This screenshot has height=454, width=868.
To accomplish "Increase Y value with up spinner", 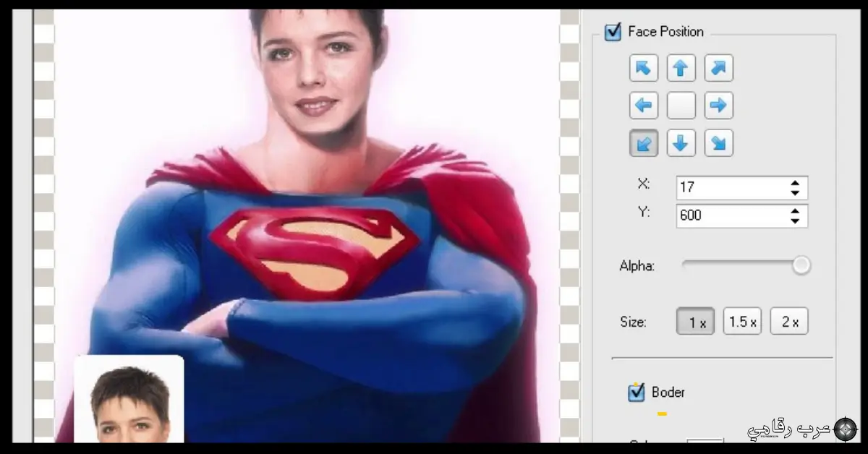I will click(795, 211).
